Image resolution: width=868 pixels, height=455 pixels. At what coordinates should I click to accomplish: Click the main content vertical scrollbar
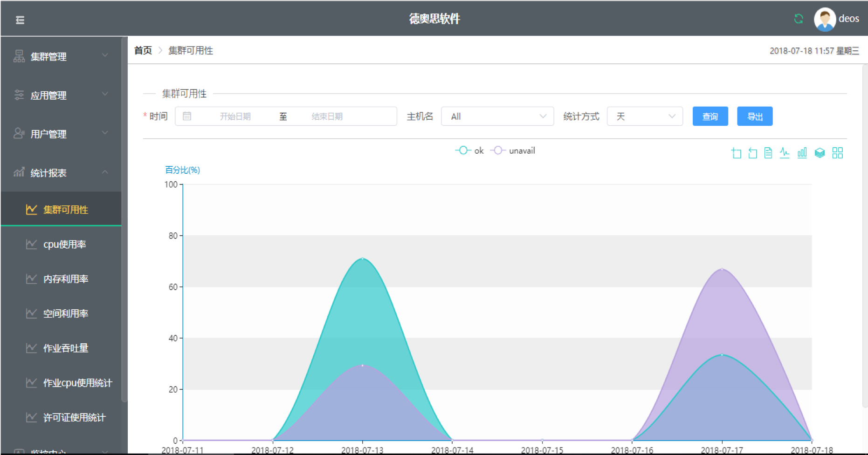point(865,235)
